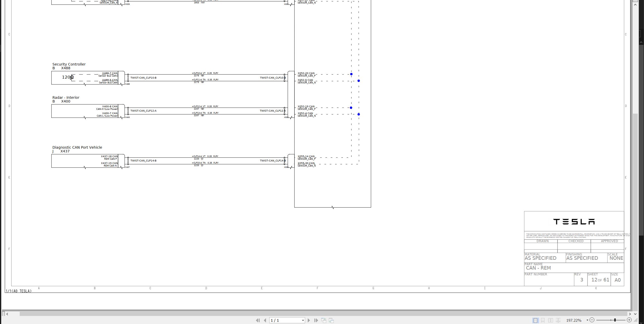Go to the first page
644x324 pixels.
[x=258, y=320]
